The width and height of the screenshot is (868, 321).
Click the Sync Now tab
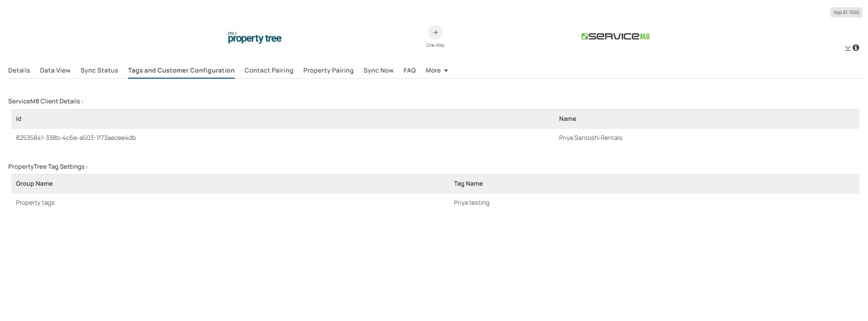click(x=378, y=70)
